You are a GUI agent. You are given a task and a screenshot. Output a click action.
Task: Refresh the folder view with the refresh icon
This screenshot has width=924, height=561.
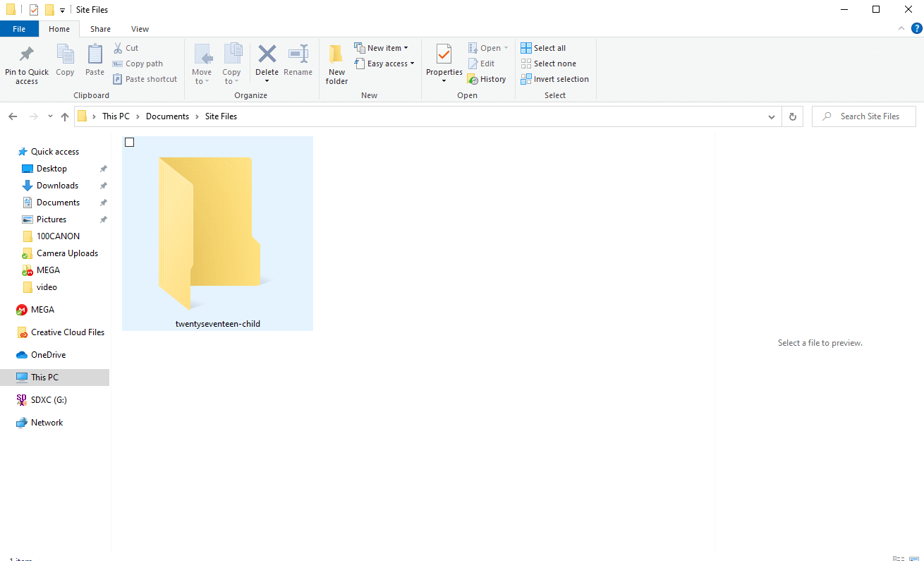(x=792, y=116)
